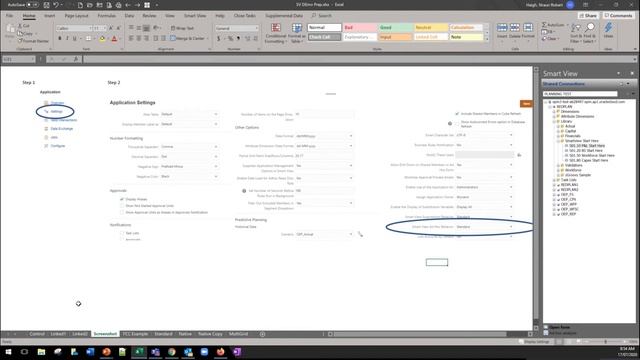Open the Page Layout tab
Image resolution: width=640 pixels, height=360 pixels.
tap(76, 16)
